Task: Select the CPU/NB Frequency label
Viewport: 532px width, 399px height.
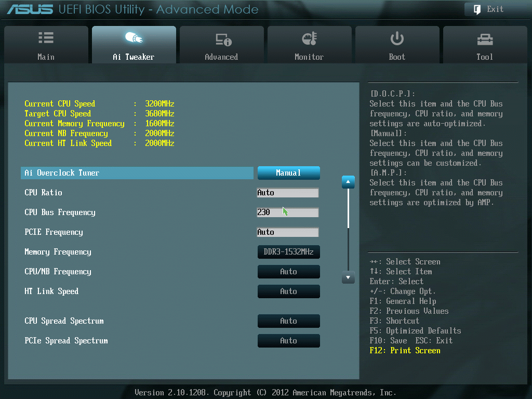Action: coord(58,271)
